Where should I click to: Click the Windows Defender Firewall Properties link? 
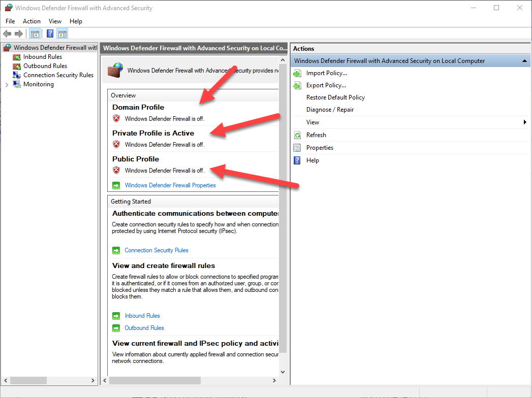click(x=170, y=185)
